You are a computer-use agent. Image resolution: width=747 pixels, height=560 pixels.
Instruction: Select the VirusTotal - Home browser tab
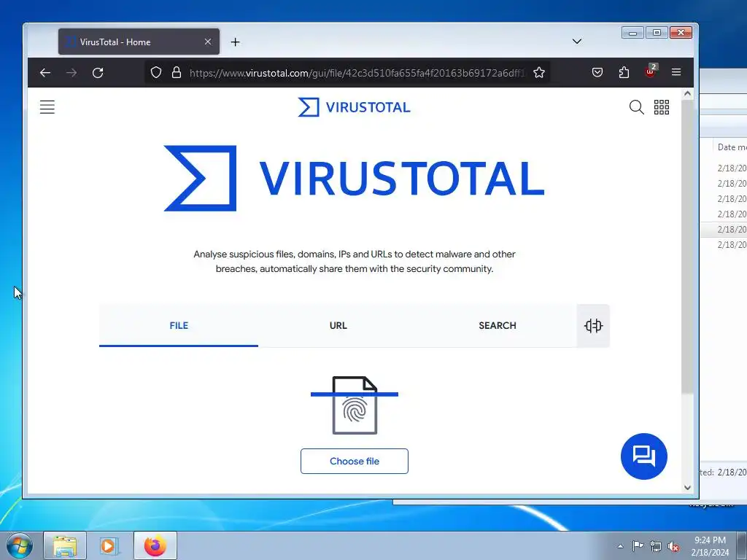pyautogui.click(x=139, y=42)
